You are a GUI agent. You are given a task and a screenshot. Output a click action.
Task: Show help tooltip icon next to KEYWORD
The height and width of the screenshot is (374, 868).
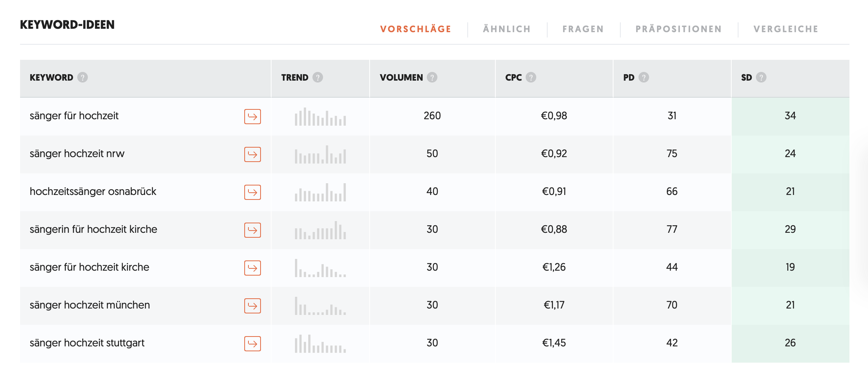pos(83,77)
